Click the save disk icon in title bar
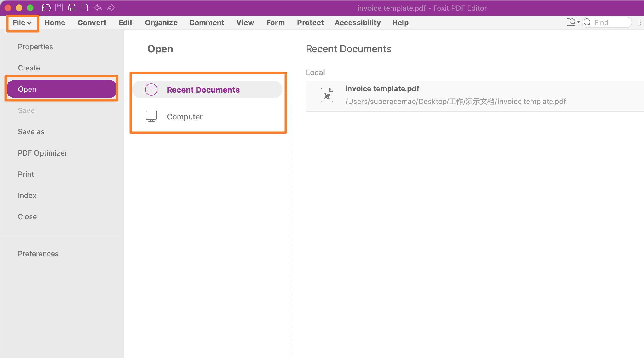This screenshot has width=644, height=358. 59,8
